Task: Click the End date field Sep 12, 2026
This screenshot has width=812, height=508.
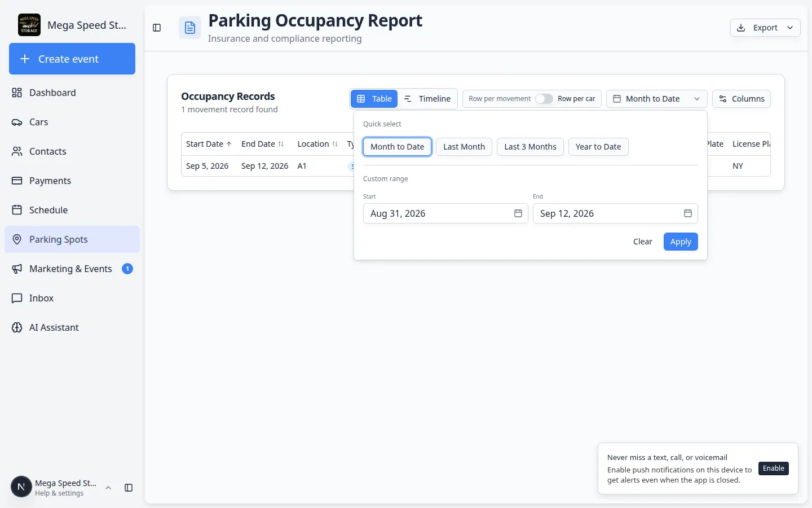Action: coord(615,213)
